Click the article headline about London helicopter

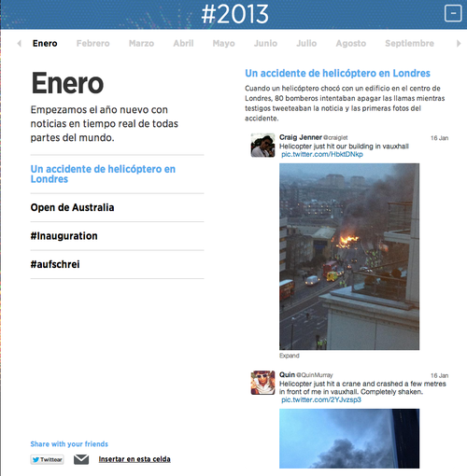[337, 73]
